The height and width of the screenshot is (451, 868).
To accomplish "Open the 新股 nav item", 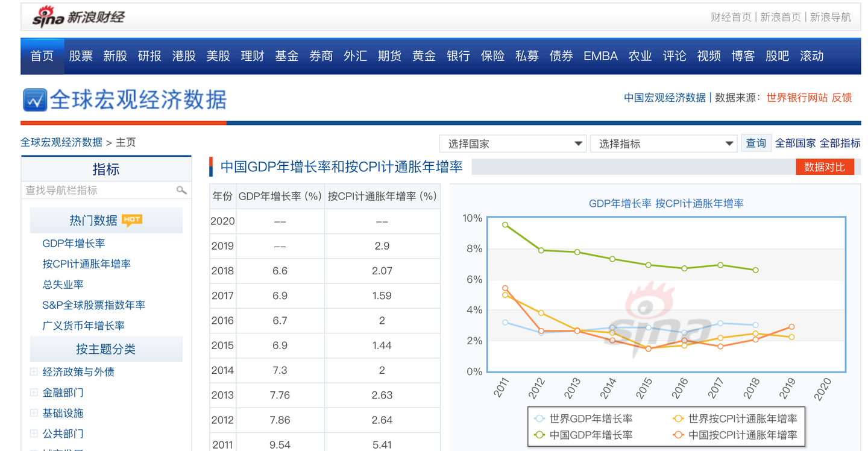I will point(115,56).
